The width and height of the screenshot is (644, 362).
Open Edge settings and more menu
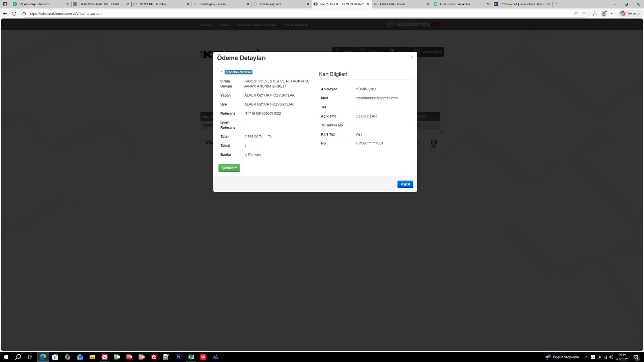click(x=613, y=14)
